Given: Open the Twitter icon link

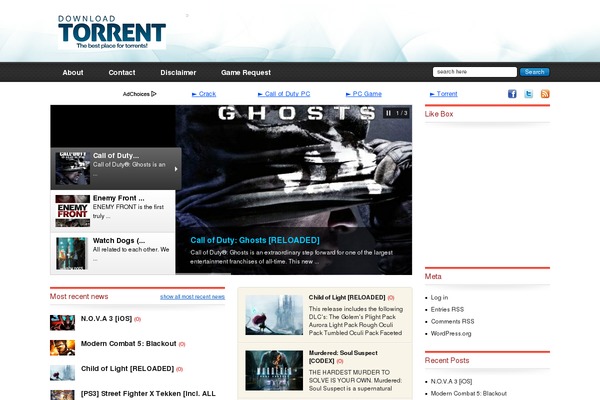Looking at the screenshot, I should 528,94.
